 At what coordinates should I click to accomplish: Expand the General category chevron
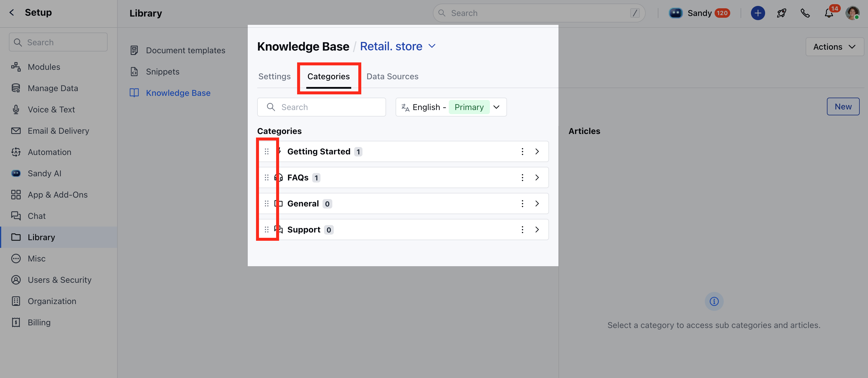[x=537, y=204]
